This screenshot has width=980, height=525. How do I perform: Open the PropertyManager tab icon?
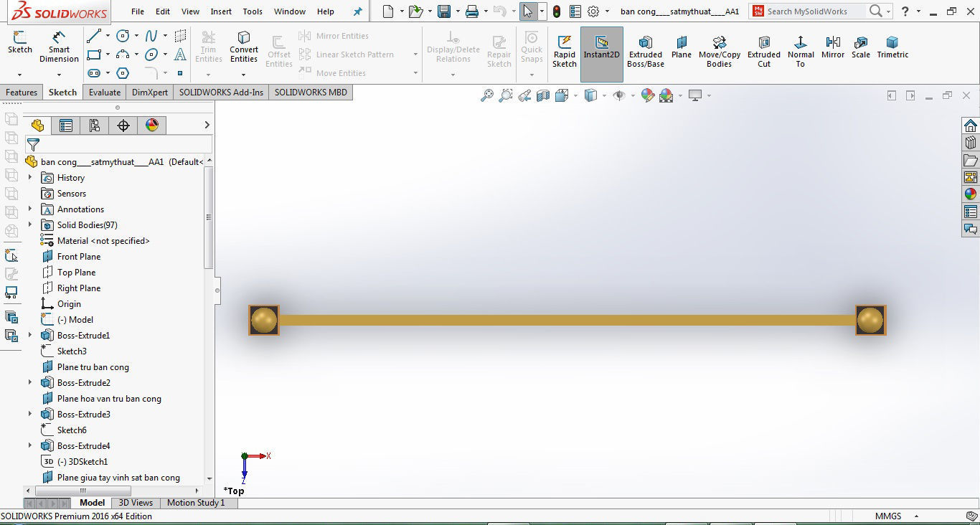click(x=66, y=126)
